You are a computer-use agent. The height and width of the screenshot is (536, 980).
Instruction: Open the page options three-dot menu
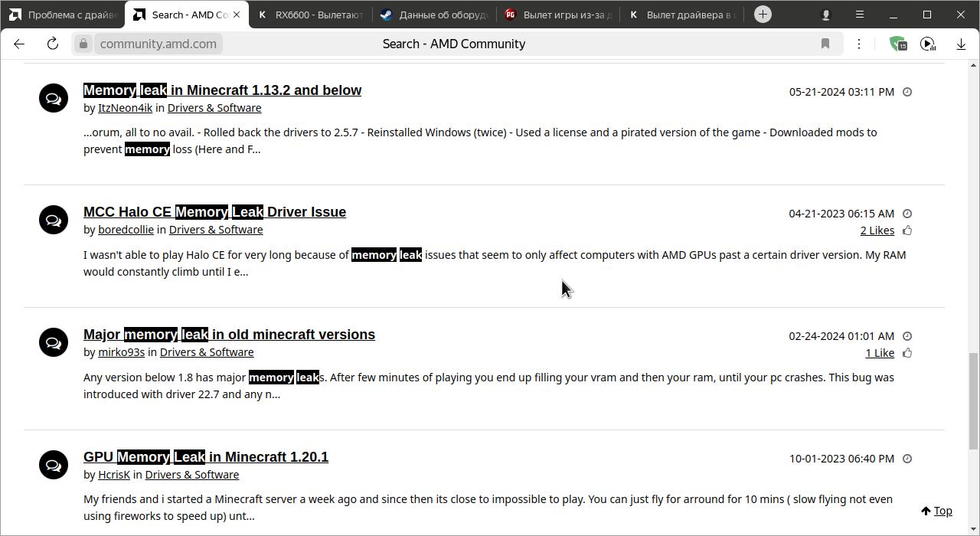pyautogui.click(x=859, y=44)
